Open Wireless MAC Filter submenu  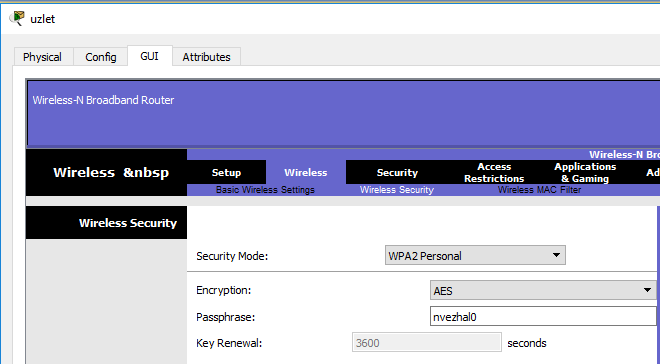pyautogui.click(x=539, y=190)
